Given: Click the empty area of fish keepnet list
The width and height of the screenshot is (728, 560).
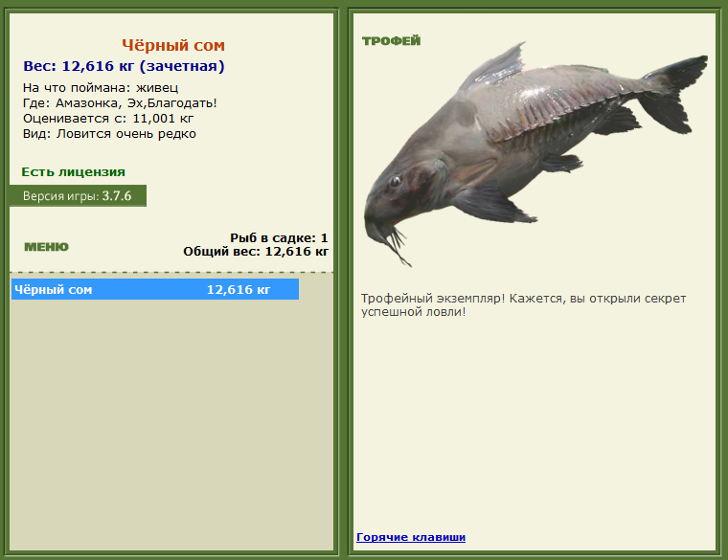Looking at the screenshot, I should [171, 424].
